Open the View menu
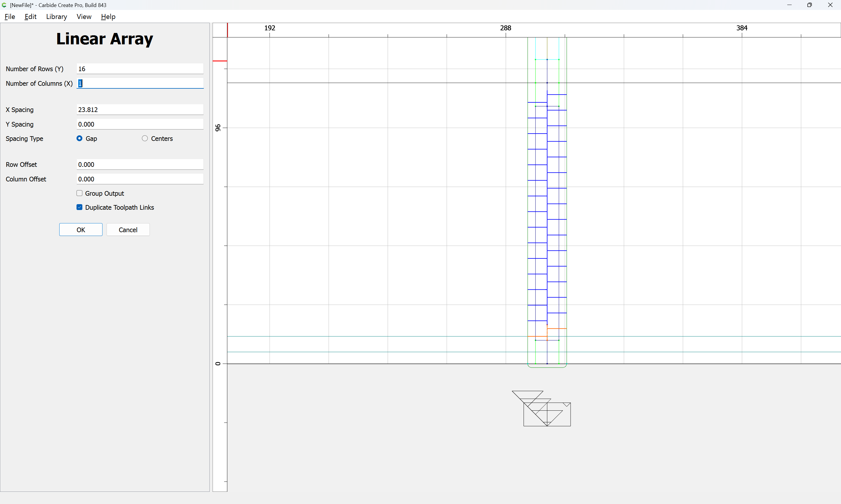 coord(84,17)
